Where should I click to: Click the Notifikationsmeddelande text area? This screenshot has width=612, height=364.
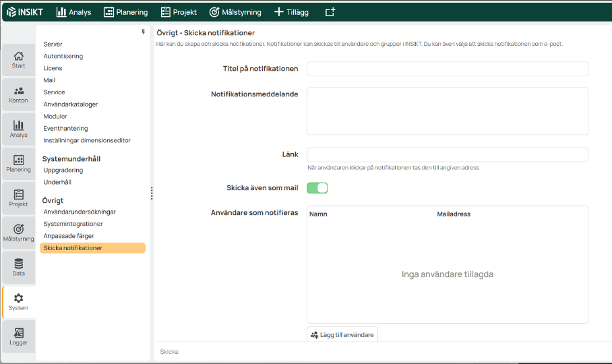coord(448,111)
